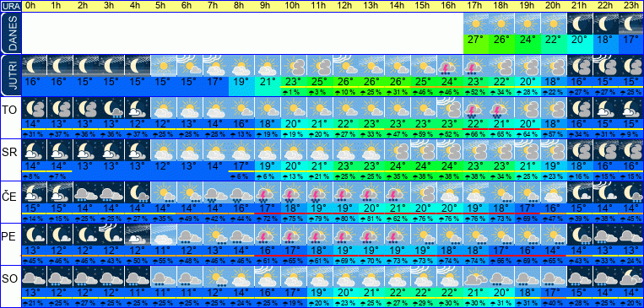Click the URA header label
The height and width of the screenshot is (308, 644).
point(10,6)
